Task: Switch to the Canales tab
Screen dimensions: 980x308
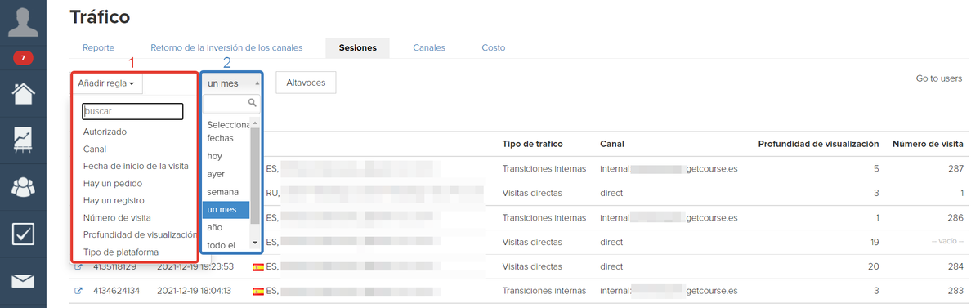Action: click(429, 47)
